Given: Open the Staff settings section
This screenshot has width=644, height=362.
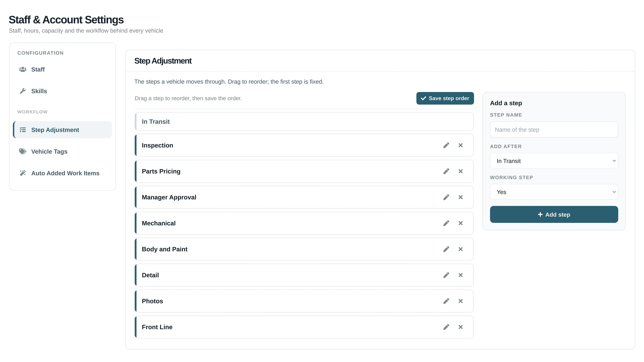Looking at the screenshot, I should [62, 69].
